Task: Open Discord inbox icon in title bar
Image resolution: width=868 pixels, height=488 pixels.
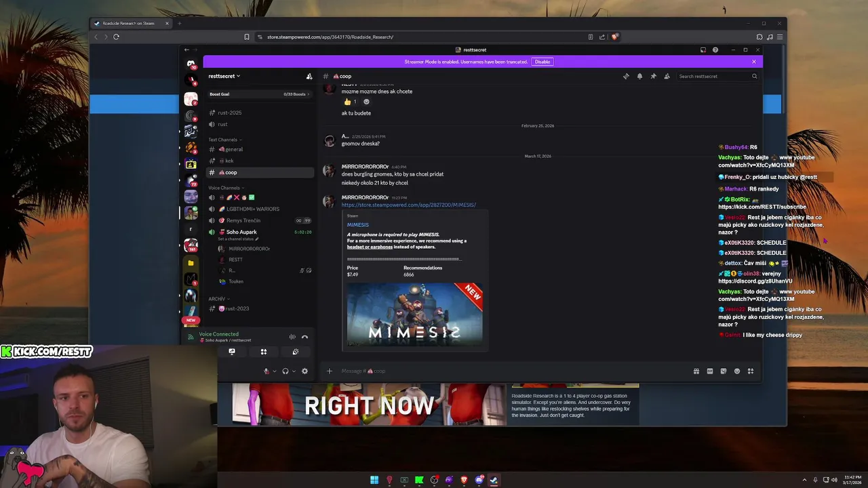Action: 703,49
